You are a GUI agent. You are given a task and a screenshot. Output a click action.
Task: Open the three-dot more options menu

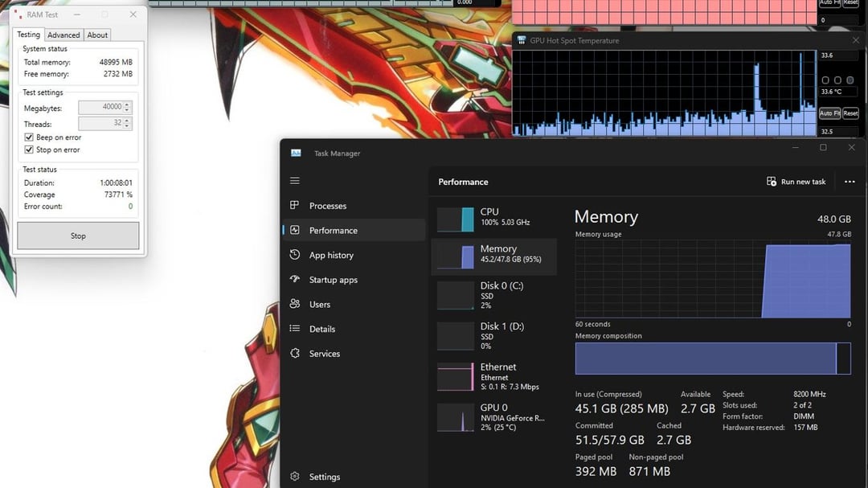point(850,182)
